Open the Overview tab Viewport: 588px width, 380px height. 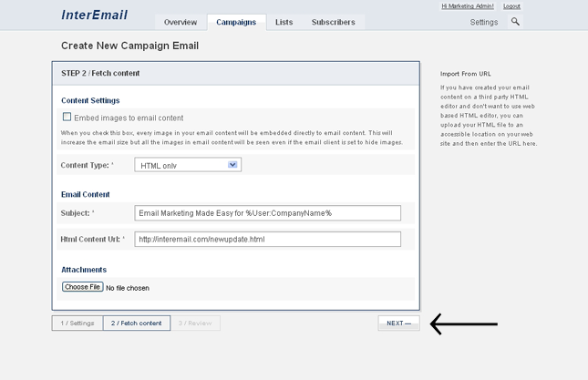[180, 22]
